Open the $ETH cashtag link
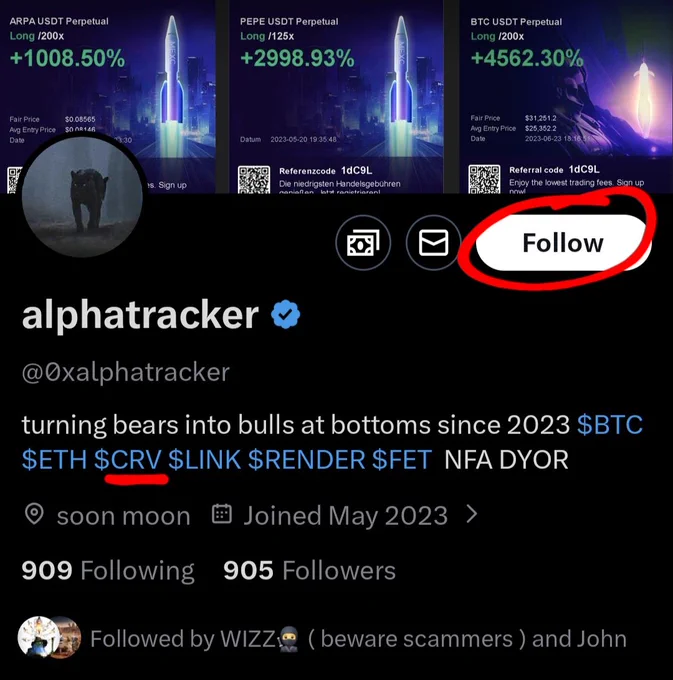 coord(54,460)
